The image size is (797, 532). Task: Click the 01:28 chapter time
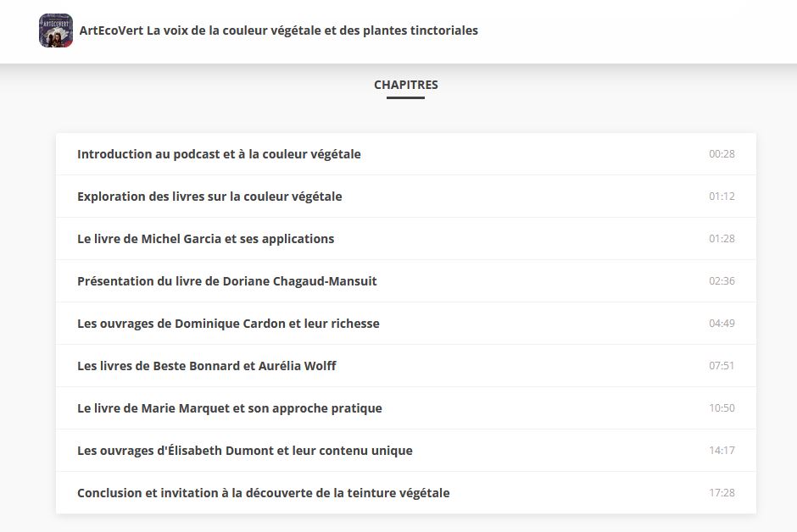tap(722, 239)
